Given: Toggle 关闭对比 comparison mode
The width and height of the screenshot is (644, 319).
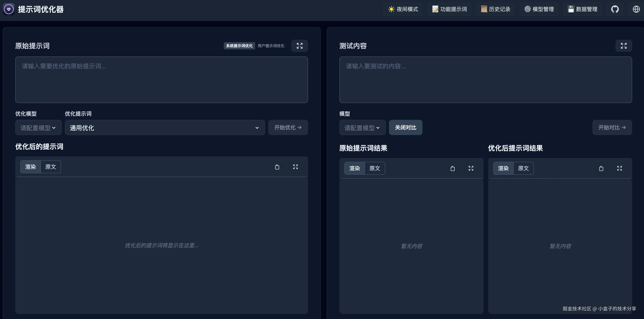Looking at the screenshot, I should pyautogui.click(x=406, y=127).
